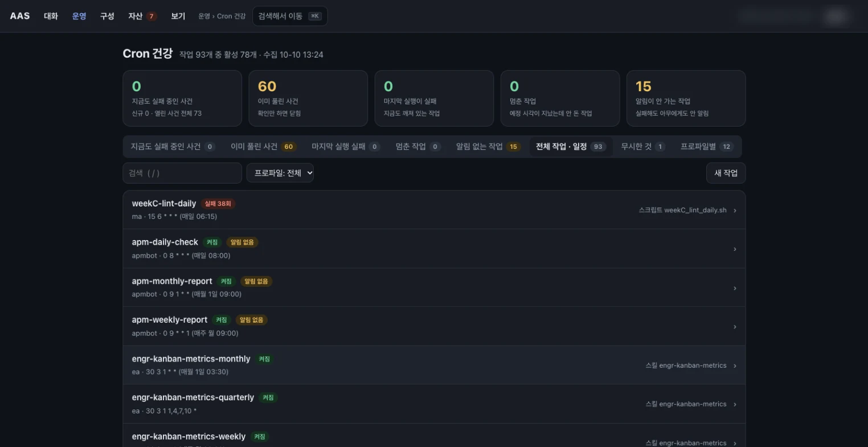Open the 프로파일별 tab
This screenshot has height=447, width=868.
click(x=707, y=147)
